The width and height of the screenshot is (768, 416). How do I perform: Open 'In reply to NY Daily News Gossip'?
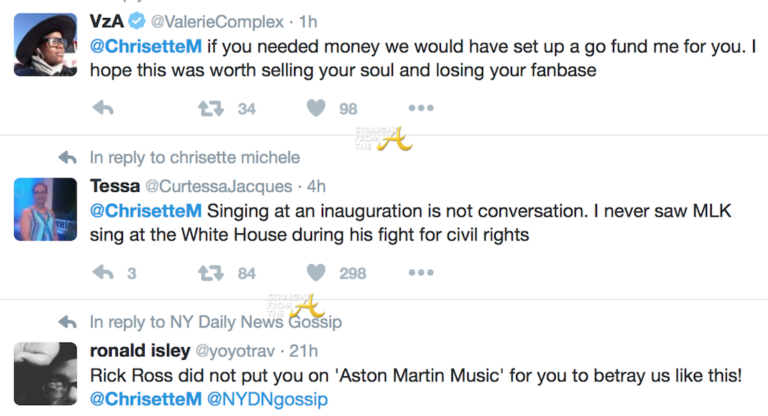(x=215, y=321)
